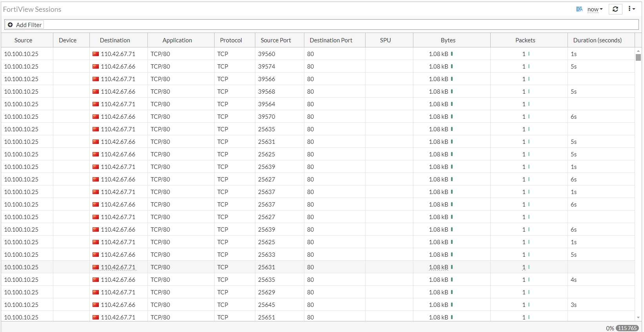Click the China flag in the source port 39570 row

(96, 117)
